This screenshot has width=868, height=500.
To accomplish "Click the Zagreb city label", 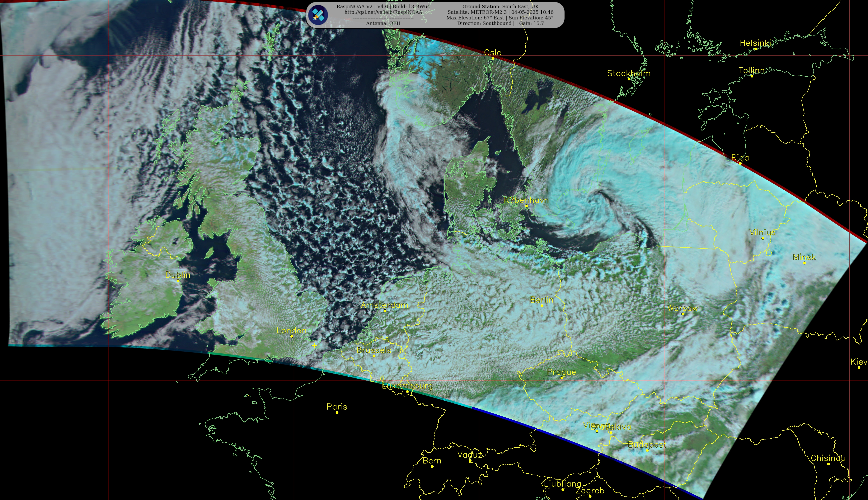I will tap(590, 491).
